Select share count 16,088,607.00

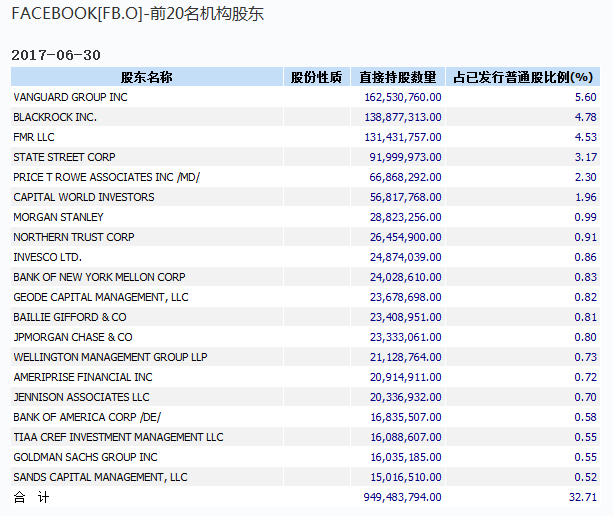406,437
